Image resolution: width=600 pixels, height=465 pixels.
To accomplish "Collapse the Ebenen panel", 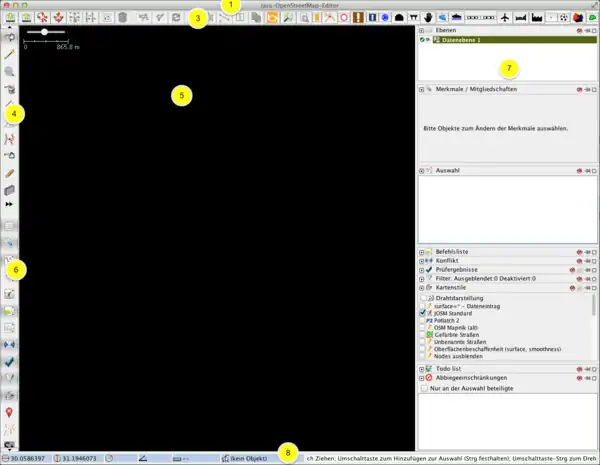I will coord(421,30).
